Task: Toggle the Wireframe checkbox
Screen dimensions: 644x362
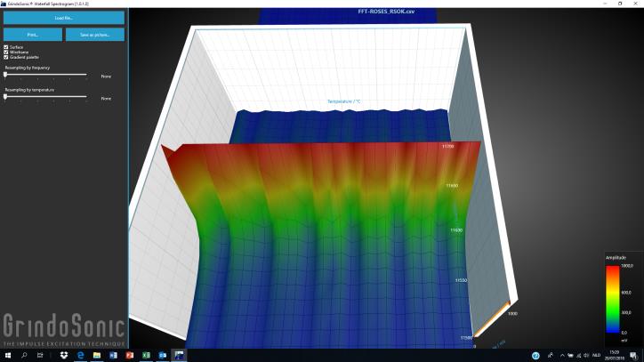Action: tap(7, 52)
